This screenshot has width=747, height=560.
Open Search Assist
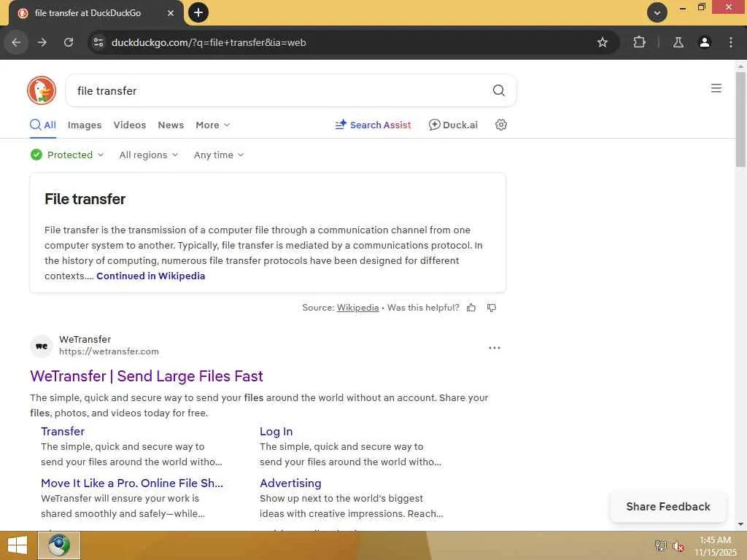click(373, 125)
